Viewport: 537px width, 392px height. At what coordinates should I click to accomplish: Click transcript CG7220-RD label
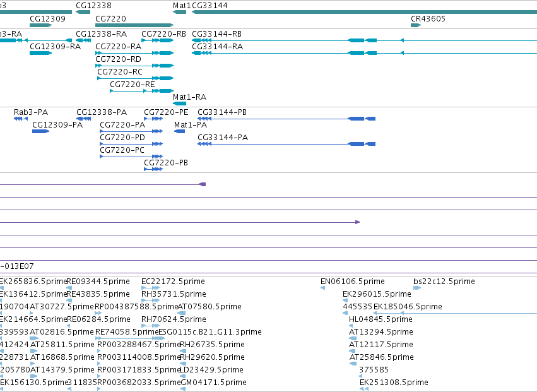tap(118, 59)
